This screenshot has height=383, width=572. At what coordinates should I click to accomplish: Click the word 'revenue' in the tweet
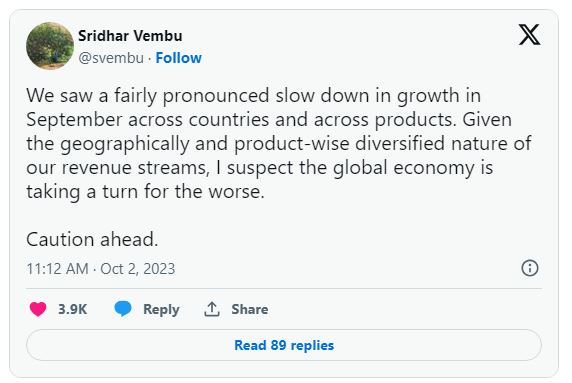tap(96, 168)
